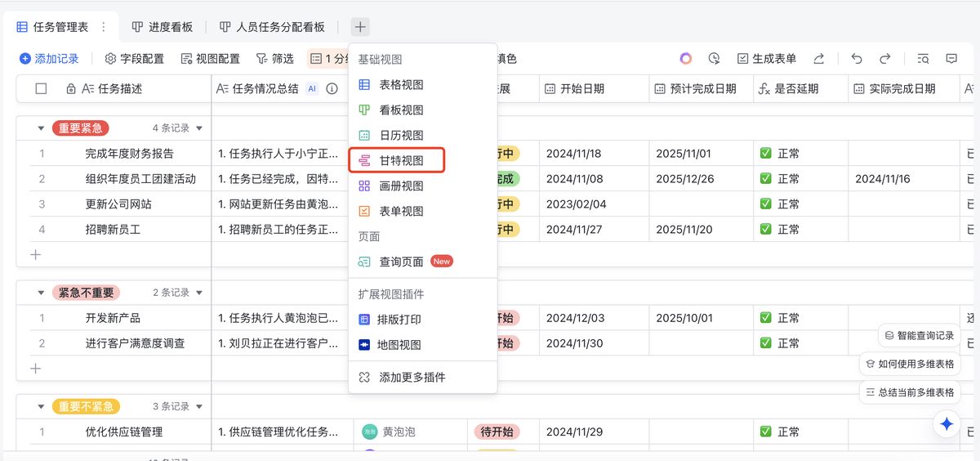Click the colorful ring AI icon
Screen dimensions: 980x461
(686, 59)
